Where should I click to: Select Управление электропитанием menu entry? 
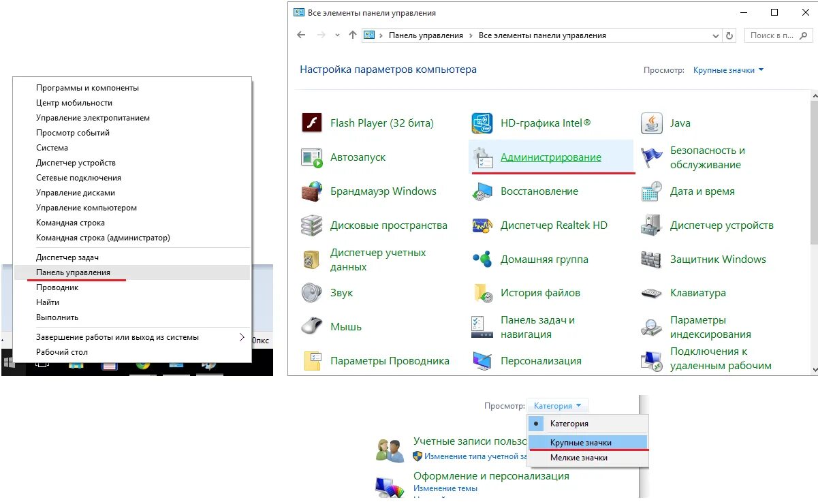pos(133,118)
